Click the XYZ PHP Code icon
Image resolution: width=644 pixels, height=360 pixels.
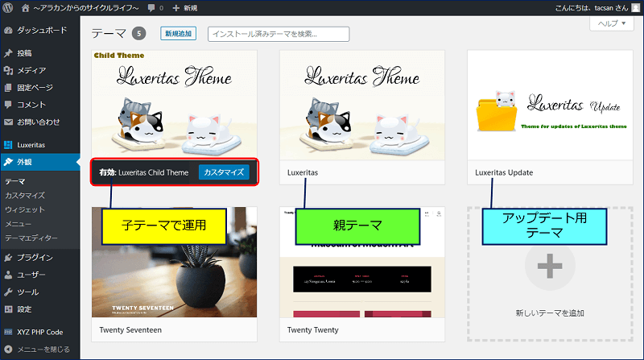8,332
